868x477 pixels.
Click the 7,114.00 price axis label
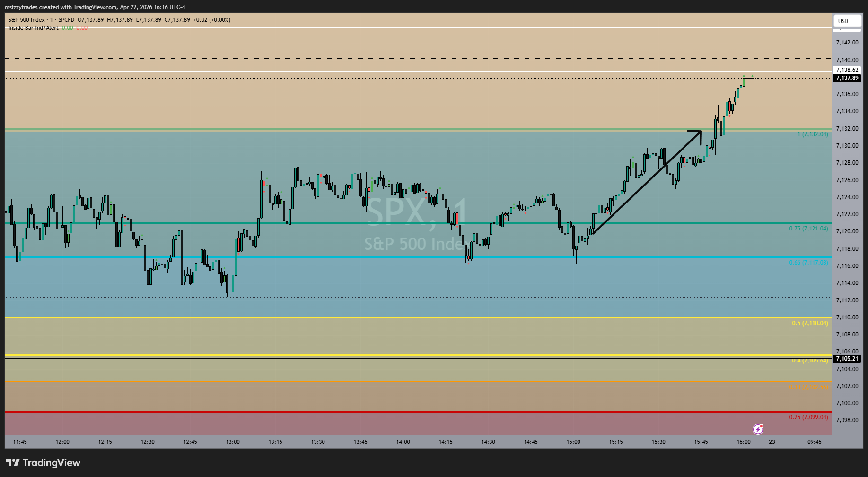tap(847, 283)
